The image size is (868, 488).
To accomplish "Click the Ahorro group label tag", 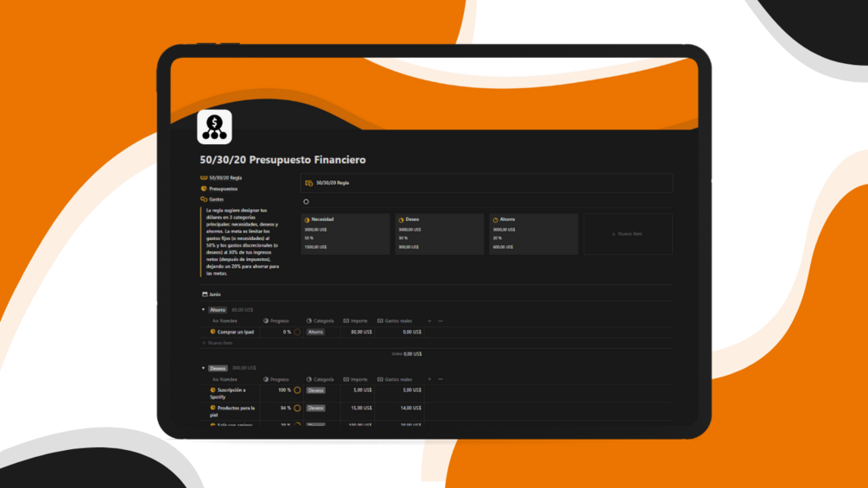I will [218, 310].
